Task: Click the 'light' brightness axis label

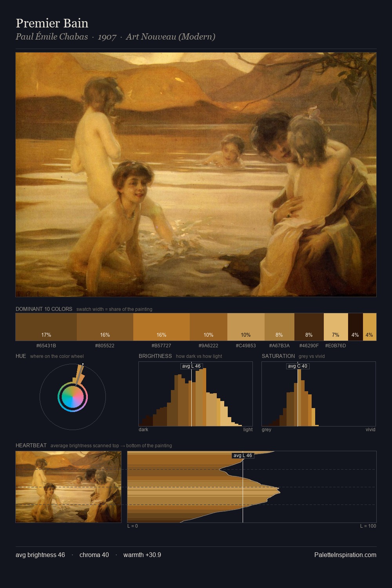Action: 248,430
